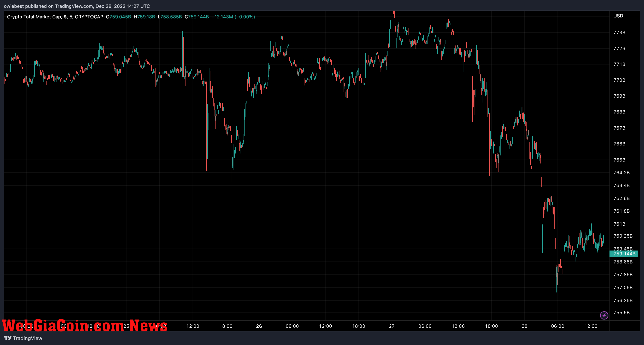
Task: Click the 773B price axis label
Action: [619, 33]
